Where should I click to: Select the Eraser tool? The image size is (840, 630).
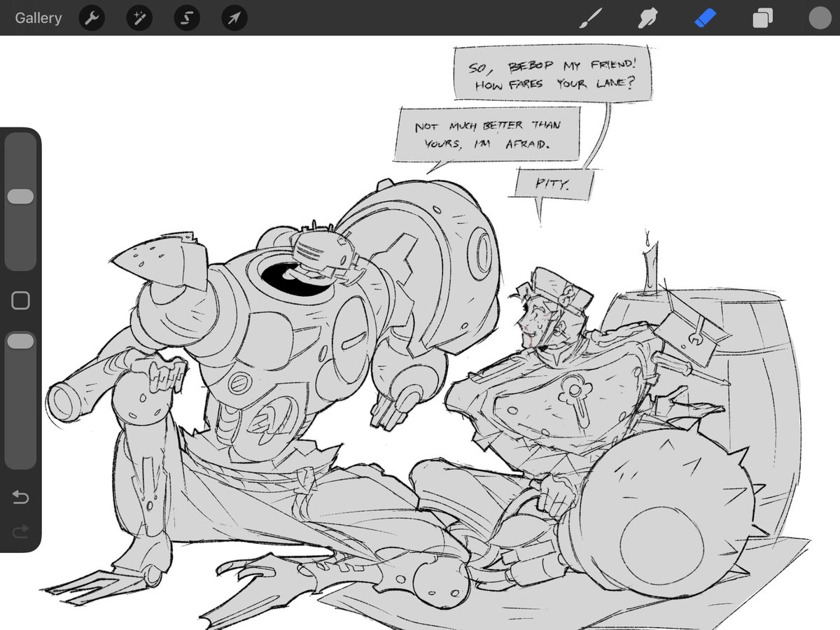(705, 18)
